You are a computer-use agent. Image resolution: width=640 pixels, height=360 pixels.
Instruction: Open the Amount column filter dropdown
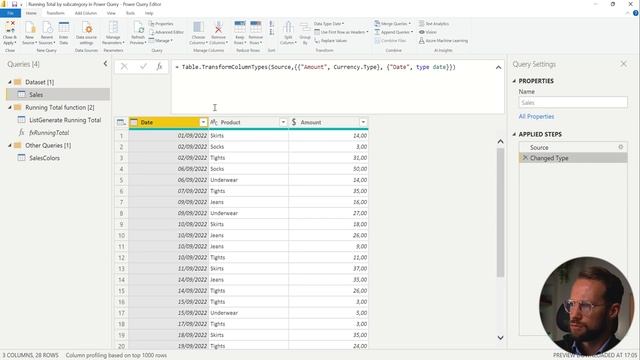coord(363,122)
